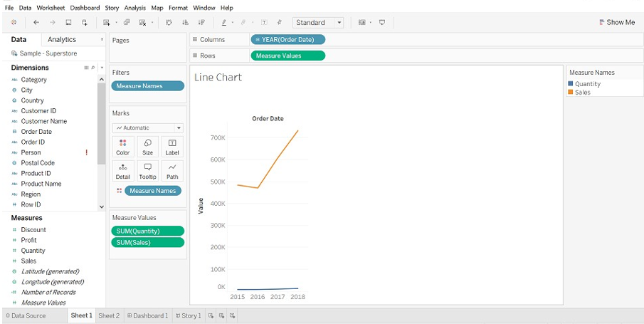The height and width of the screenshot is (324, 644).
Task: Click the Swap Rows and Columns icon
Action: coord(169,22)
